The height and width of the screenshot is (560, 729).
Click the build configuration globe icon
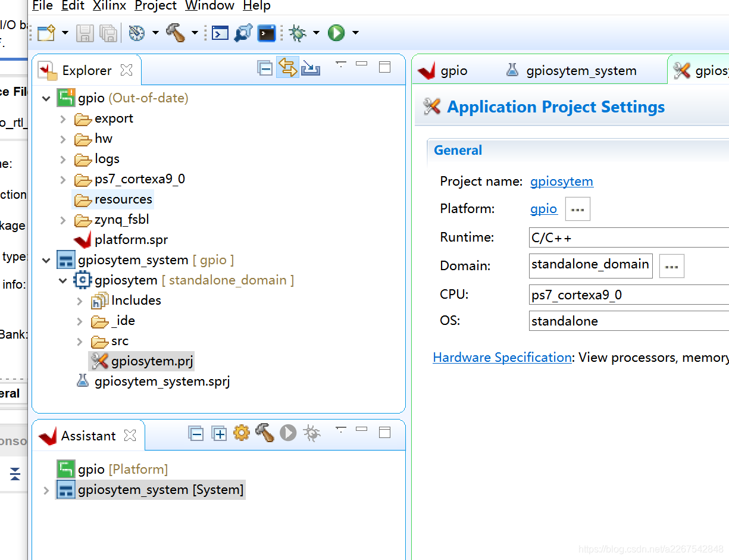pyautogui.click(x=137, y=33)
